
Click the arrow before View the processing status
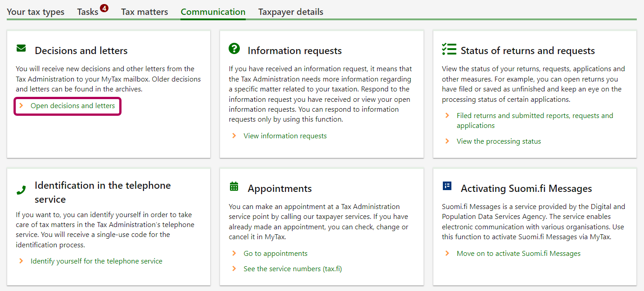(x=447, y=141)
